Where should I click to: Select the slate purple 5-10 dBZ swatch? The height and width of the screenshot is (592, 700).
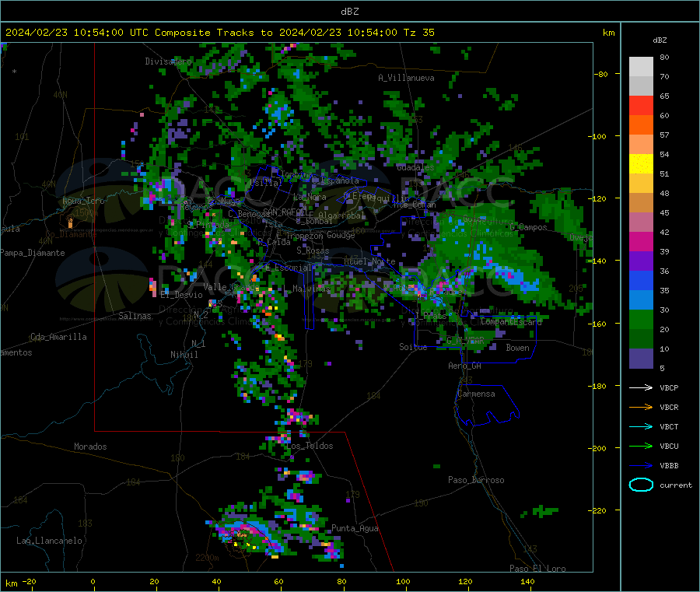pos(641,359)
